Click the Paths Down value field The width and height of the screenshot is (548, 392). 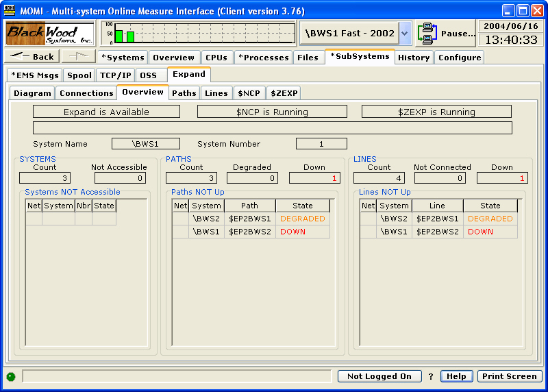(314, 178)
